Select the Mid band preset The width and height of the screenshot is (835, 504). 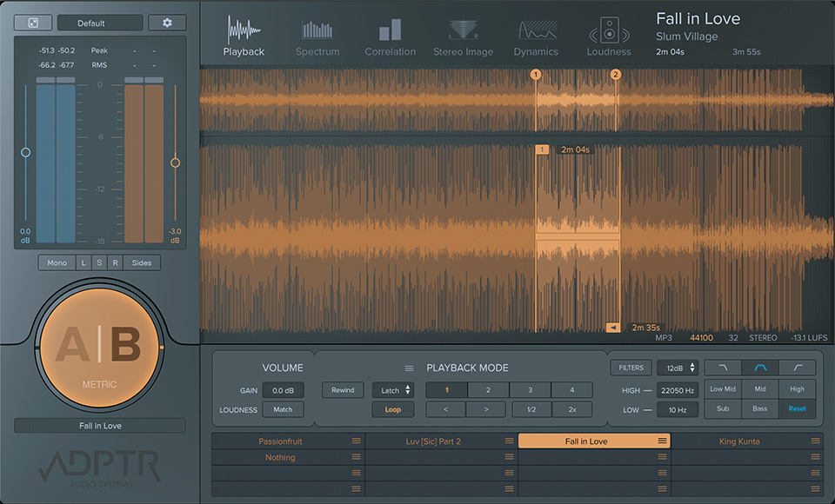(760, 389)
